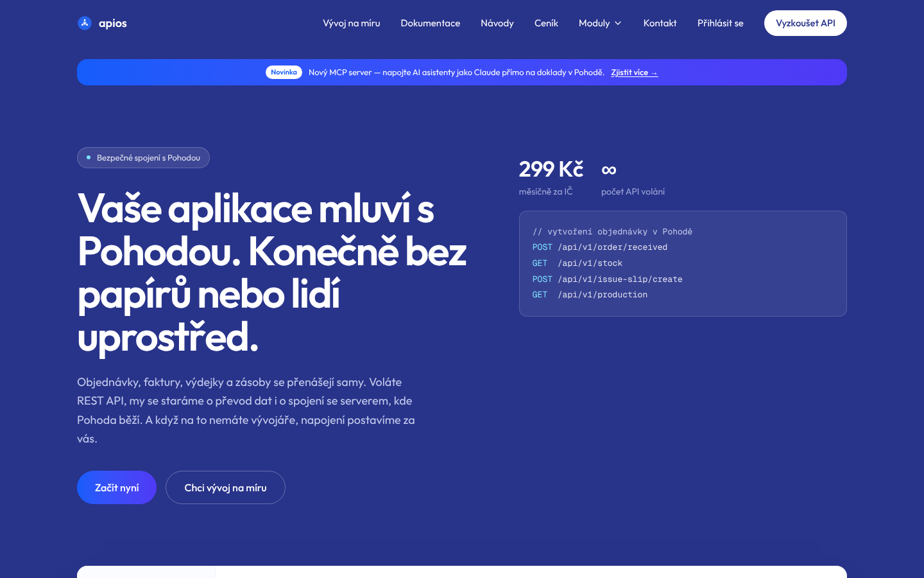Click the apios logo icon
Viewport: 924px width, 578px height.
point(85,23)
